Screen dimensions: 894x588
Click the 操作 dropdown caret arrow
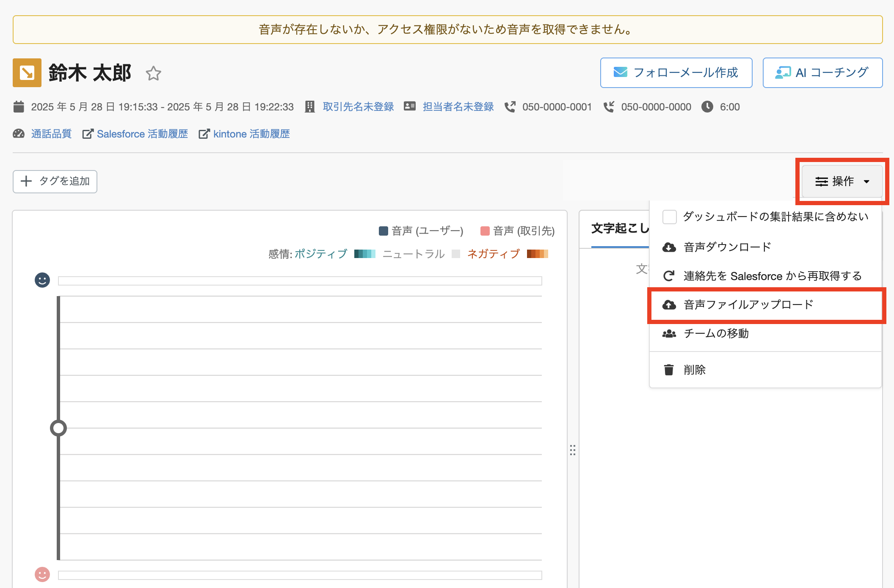(x=866, y=182)
